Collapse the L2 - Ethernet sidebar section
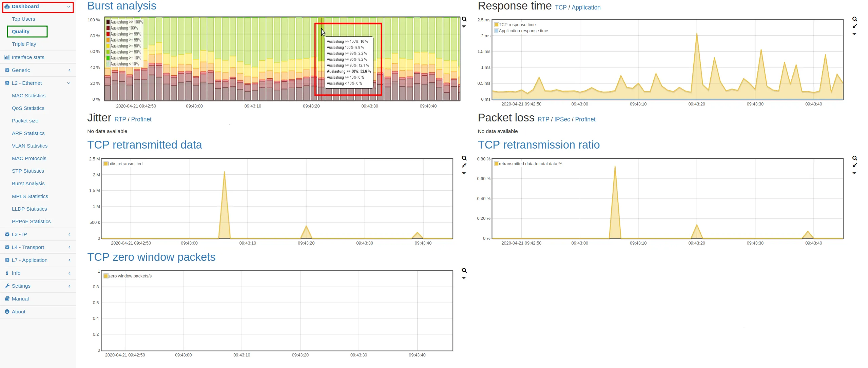Screen dimensions: 868x368 (x=27, y=83)
